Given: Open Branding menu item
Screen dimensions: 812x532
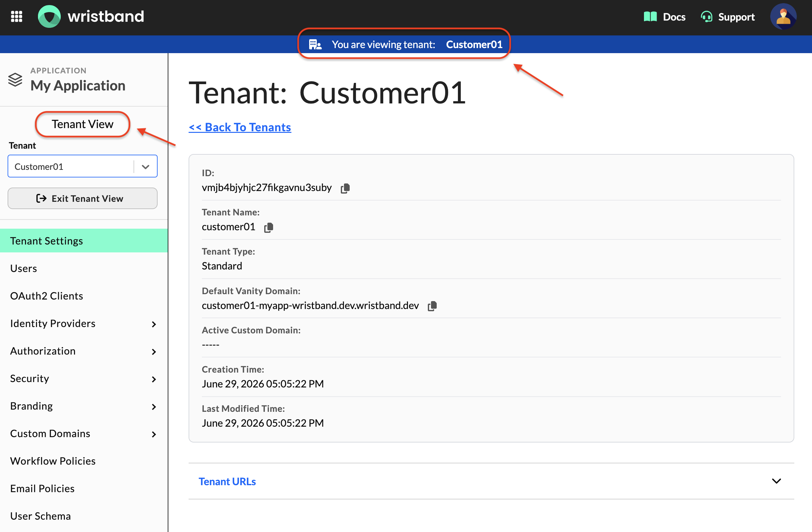Looking at the screenshot, I should coord(84,406).
